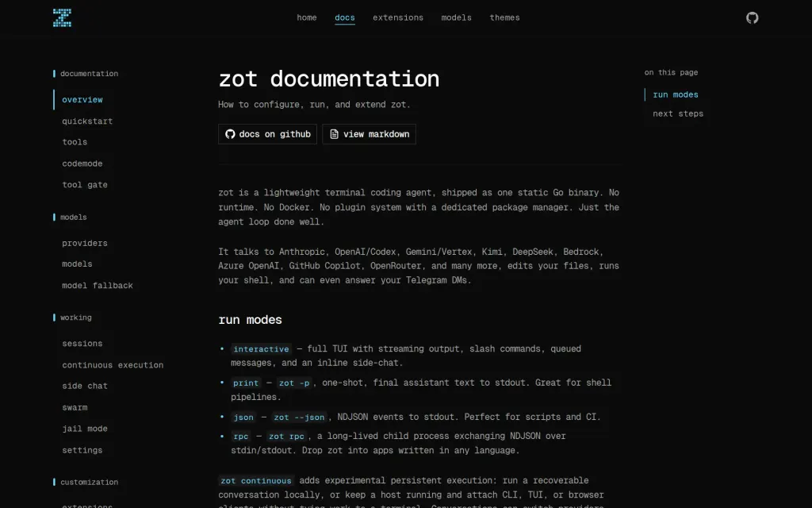
Task: Select the docs nav tab
Action: (x=344, y=17)
